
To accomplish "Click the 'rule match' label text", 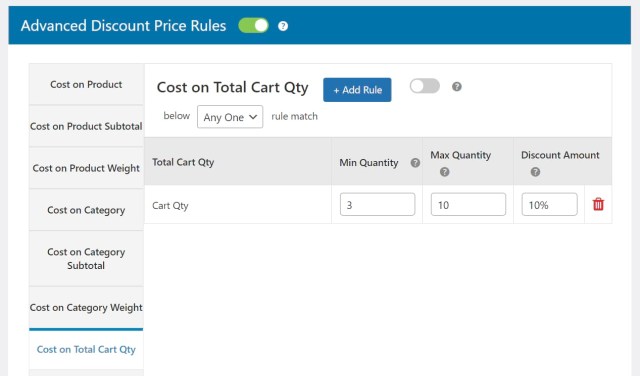I will click(x=294, y=116).
